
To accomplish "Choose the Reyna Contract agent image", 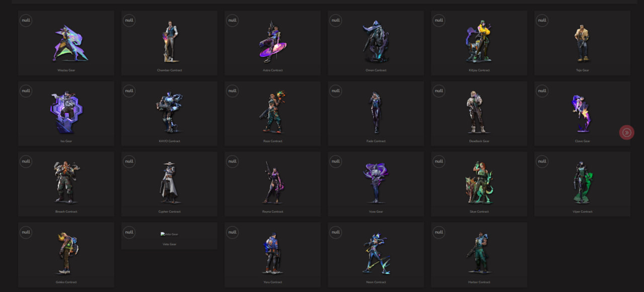I will [x=272, y=182].
